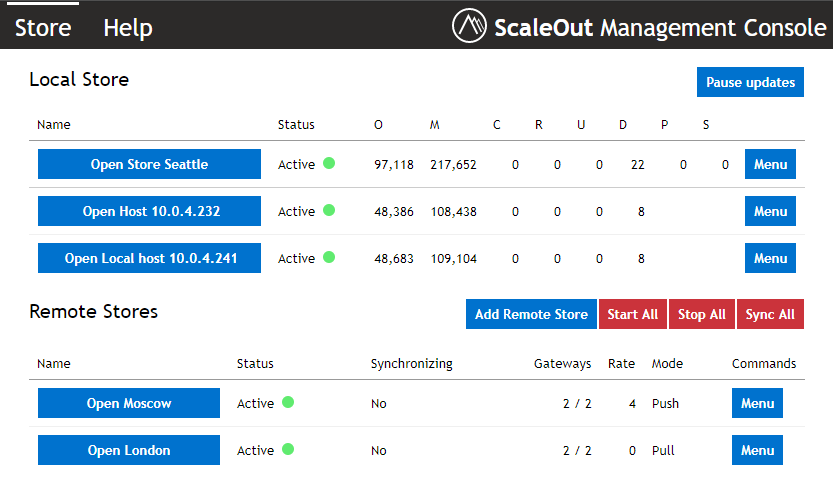
Task: Click the Remote Stores heading
Action: [94, 311]
